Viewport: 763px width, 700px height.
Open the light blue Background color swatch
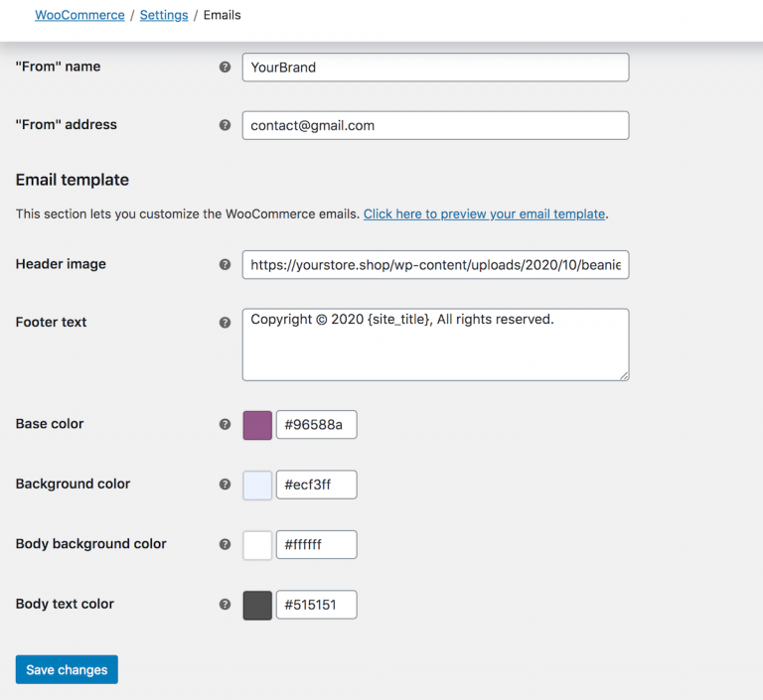(257, 486)
